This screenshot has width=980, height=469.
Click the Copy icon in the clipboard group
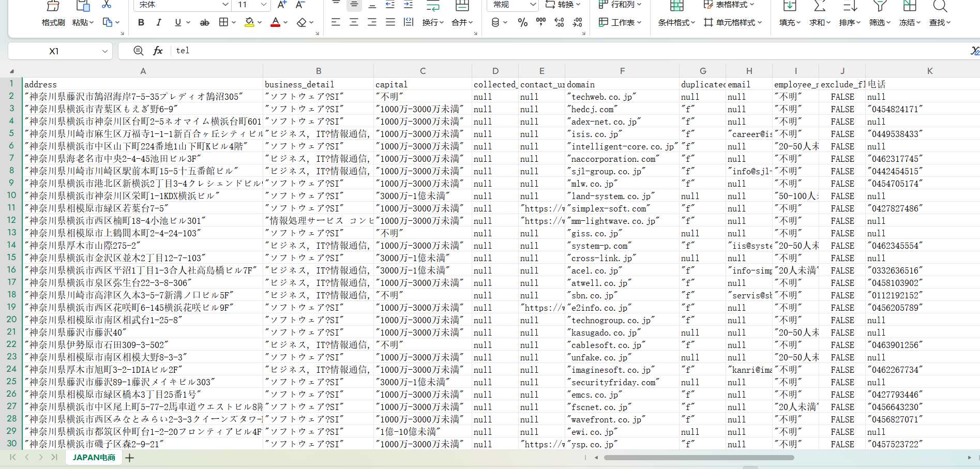(x=108, y=22)
